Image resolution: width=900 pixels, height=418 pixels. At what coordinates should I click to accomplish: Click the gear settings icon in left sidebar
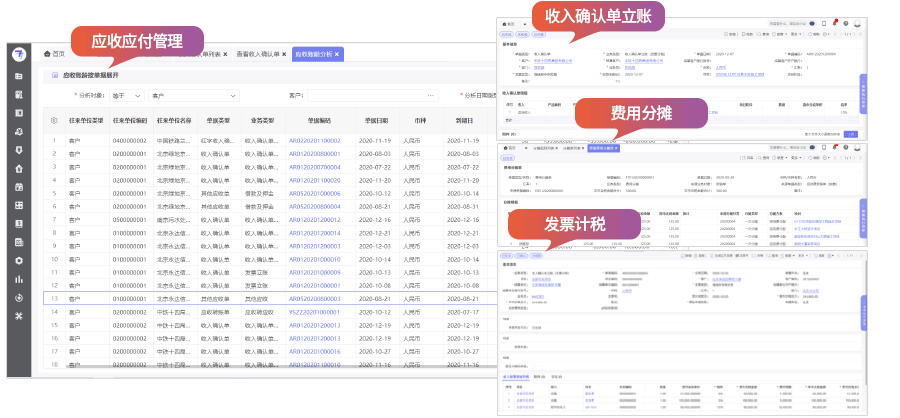tap(19, 260)
